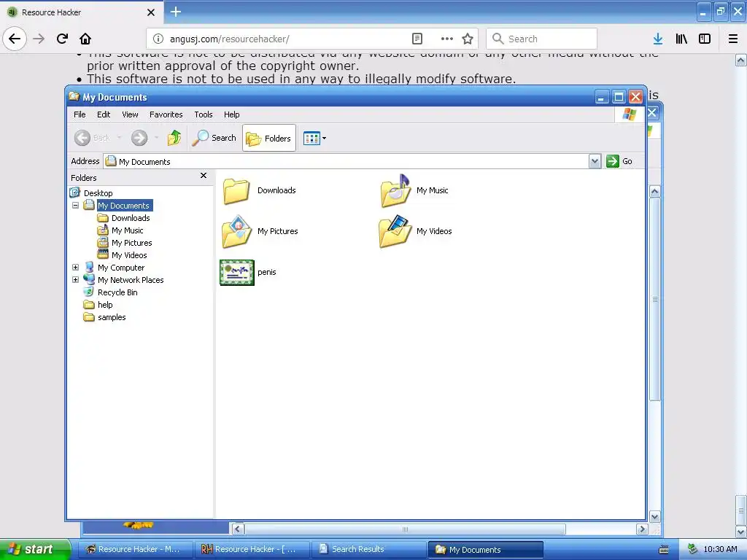Open the File menu in My Documents
This screenshot has width=747, height=560.
point(80,114)
